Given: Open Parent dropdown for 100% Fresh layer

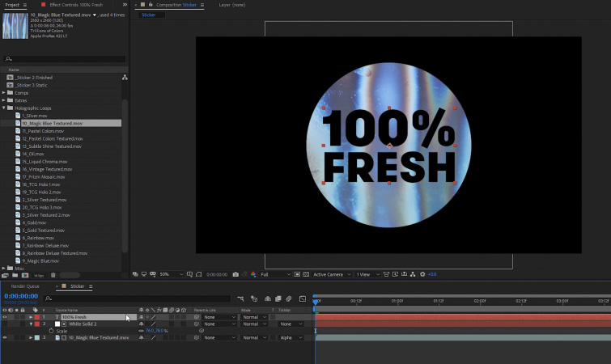Looking at the screenshot, I should 220,317.
